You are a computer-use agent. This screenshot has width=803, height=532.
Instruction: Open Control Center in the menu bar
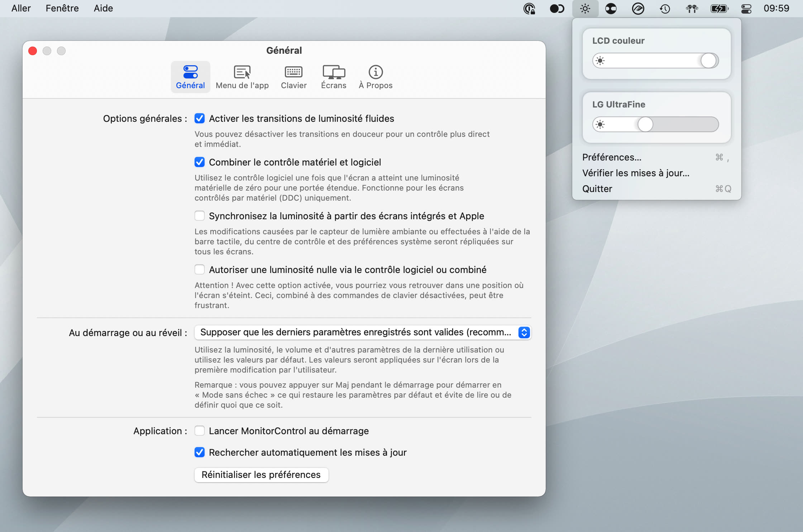746,8
